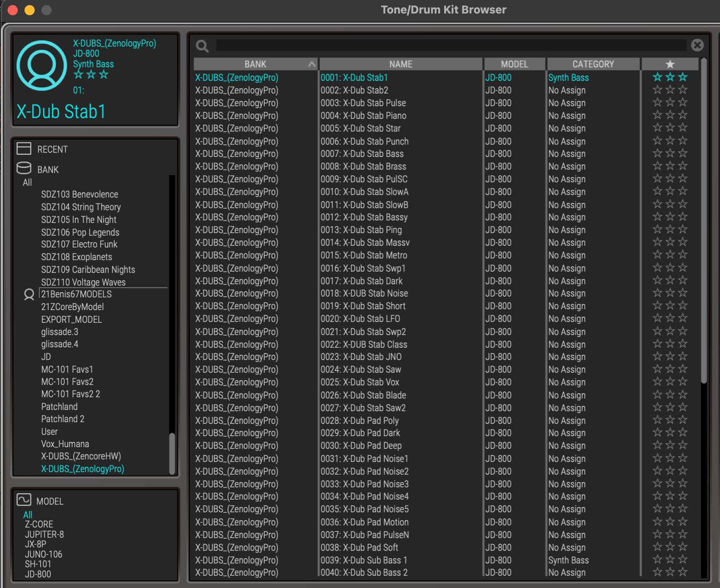Toggle stars for X-Dub Pad Soft row
Image resolution: width=720 pixels, height=588 pixels.
pos(670,547)
